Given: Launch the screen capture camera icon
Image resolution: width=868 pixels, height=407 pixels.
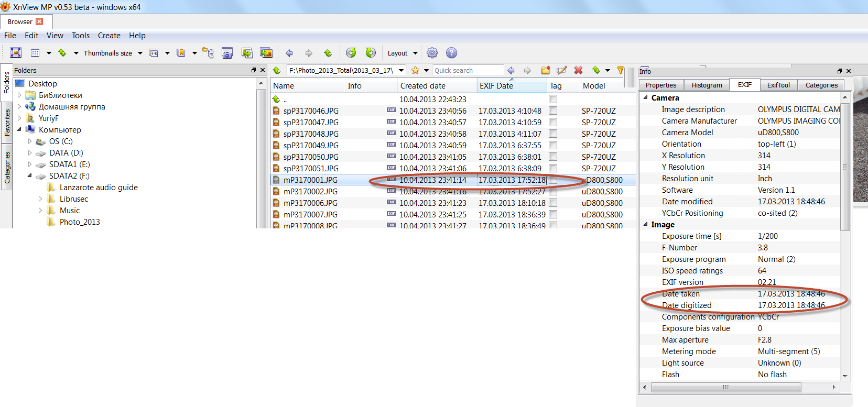Looking at the screenshot, I should click(x=227, y=53).
